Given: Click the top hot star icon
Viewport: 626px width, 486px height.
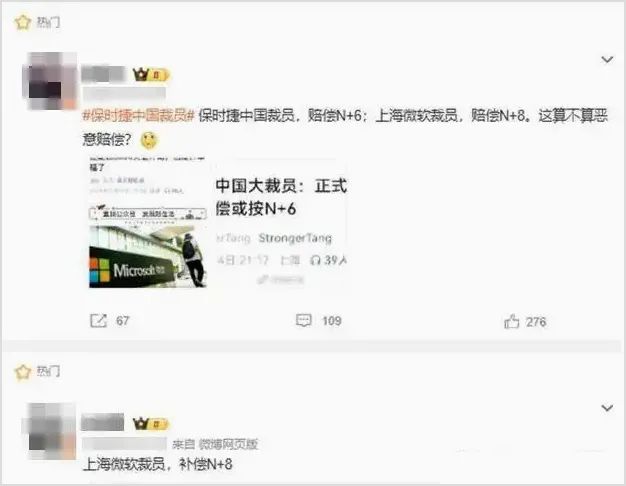Looking at the screenshot, I should tap(22, 22).
